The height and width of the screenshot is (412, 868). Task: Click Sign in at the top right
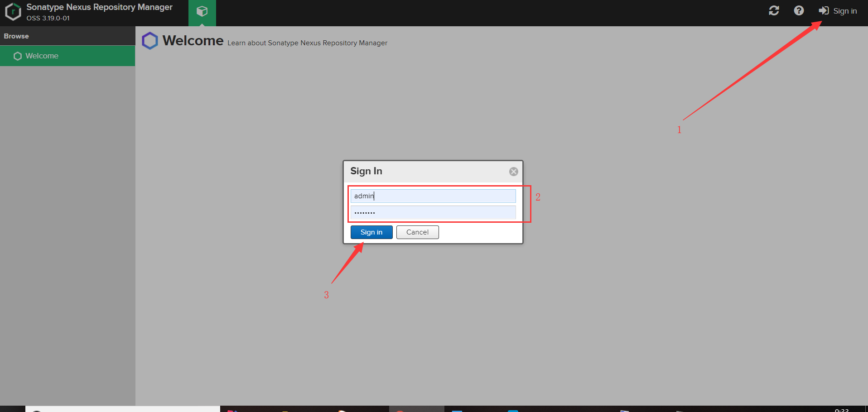(x=838, y=11)
